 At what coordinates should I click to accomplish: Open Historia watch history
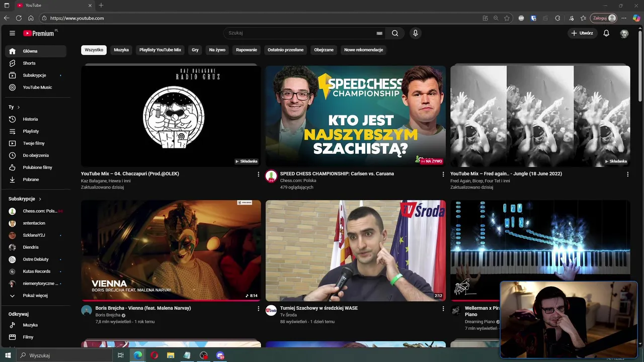tap(35, 119)
